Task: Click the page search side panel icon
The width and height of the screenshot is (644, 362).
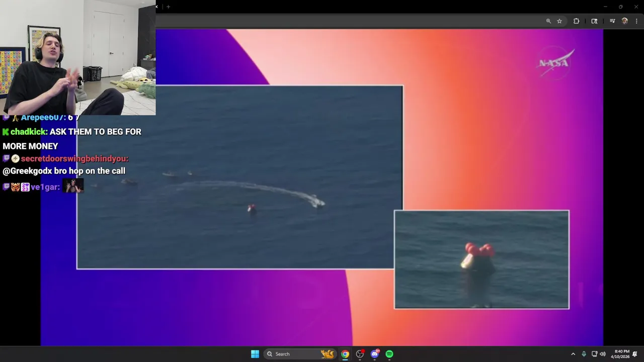Action: pos(594,21)
